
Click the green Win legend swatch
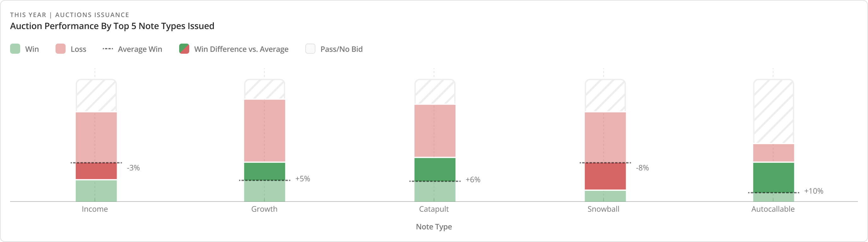pyautogui.click(x=15, y=49)
